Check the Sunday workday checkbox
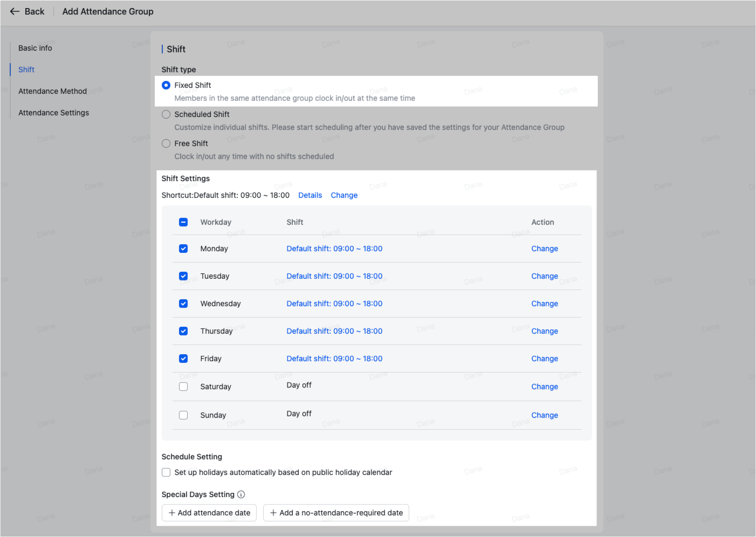 (183, 415)
